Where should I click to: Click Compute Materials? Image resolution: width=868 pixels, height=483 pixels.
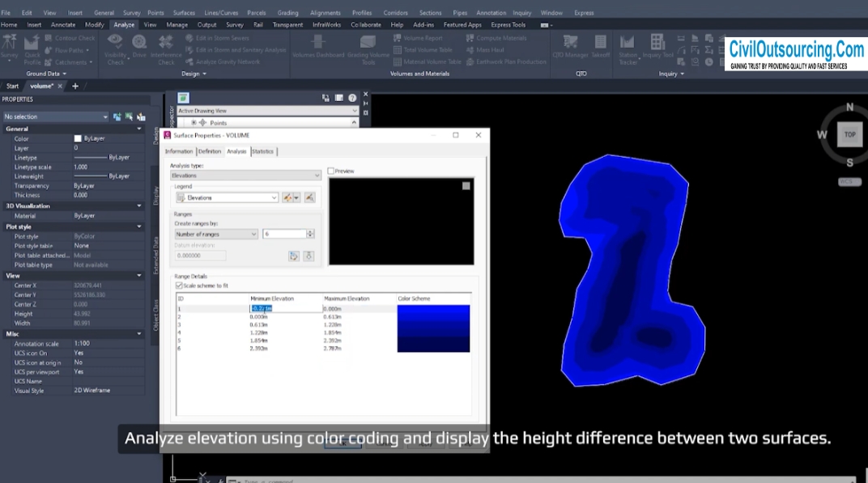[x=496, y=38]
